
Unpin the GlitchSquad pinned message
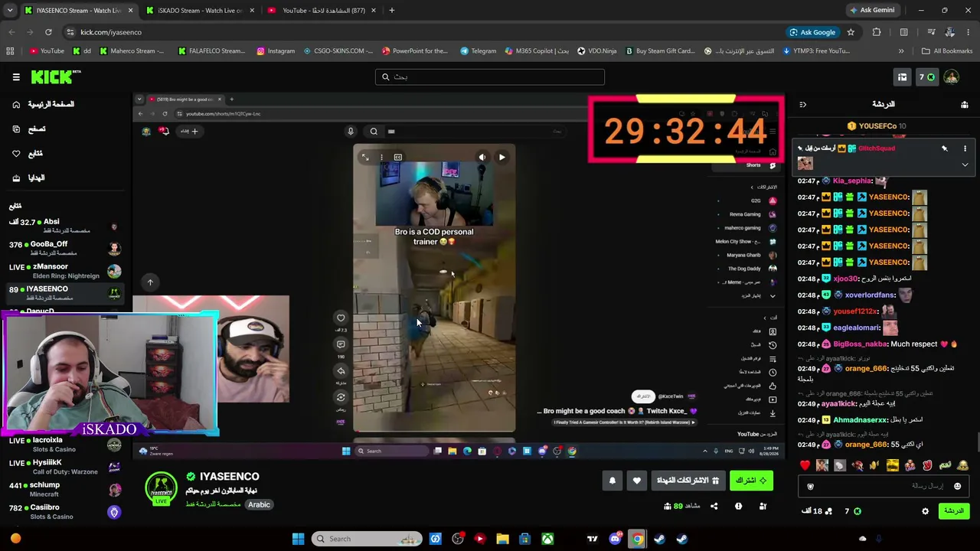coord(945,148)
